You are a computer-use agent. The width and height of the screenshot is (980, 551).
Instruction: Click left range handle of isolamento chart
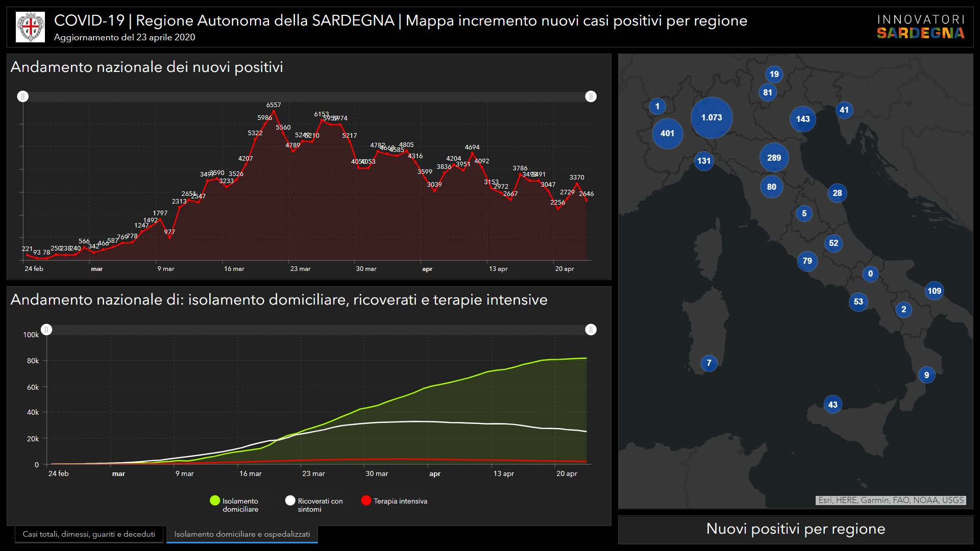[x=46, y=330]
